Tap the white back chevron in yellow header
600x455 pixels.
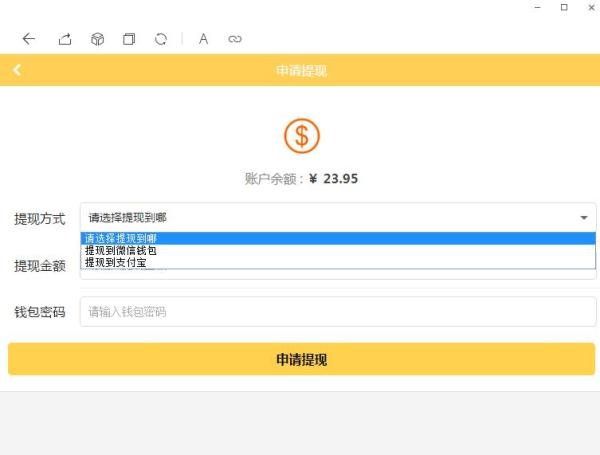click(17, 70)
